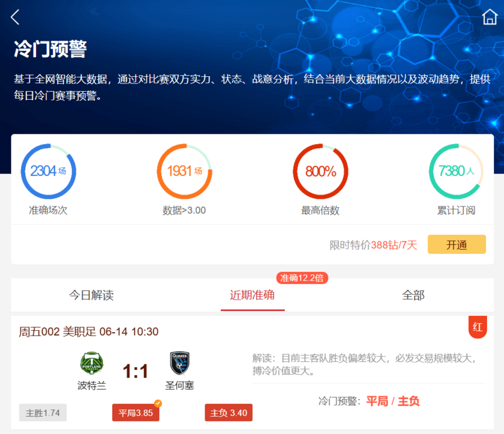Switch to the 今日解读 tab
Viewport: 504px width, 434px height.
(91, 295)
